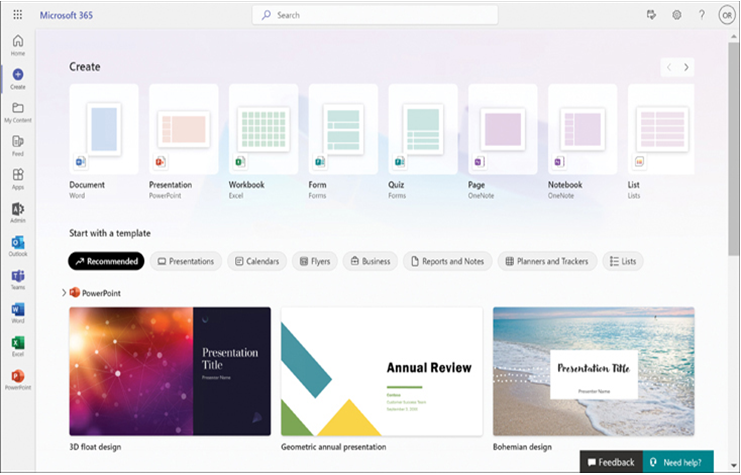Screen dimensions: 741x475
Task: Click the Feedback button
Action: click(x=611, y=462)
